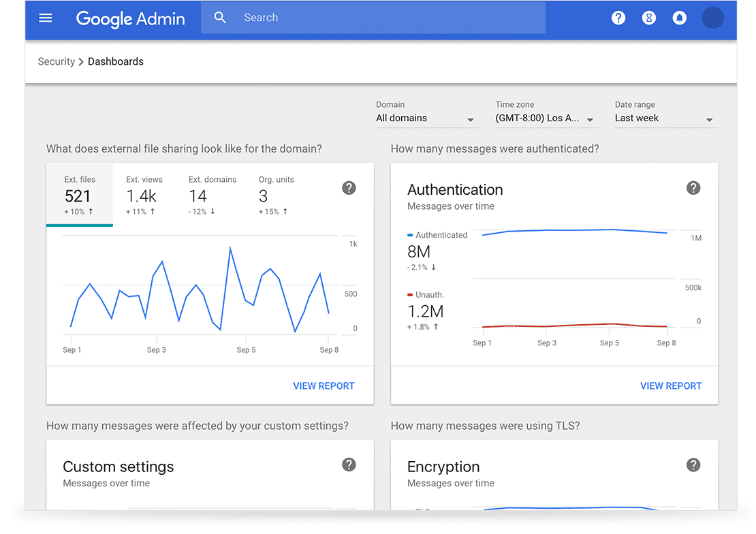Viewport: 756px width, 534px height.
Task: Click the search magnifier icon
Action: pos(220,17)
